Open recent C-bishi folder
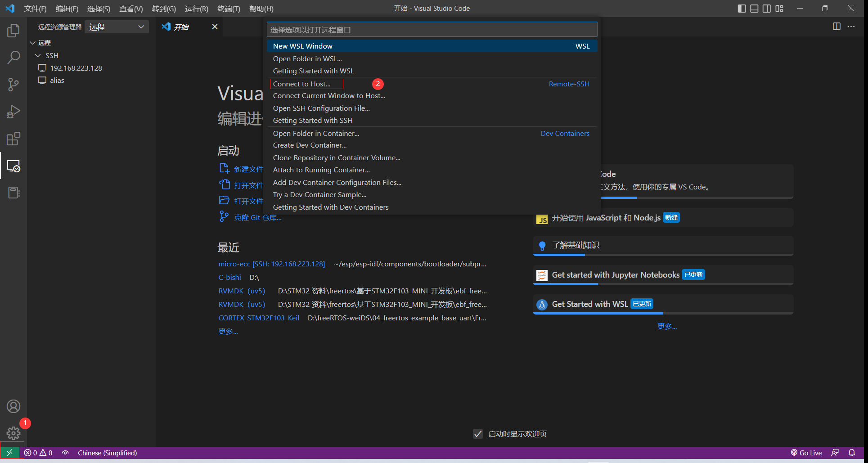Screen dimensions: 868x463 click(229, 277)
